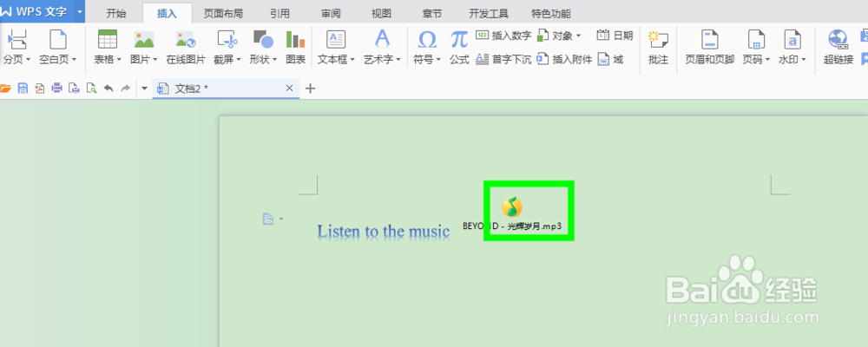Expand the 表格 dropdown arrow
Viewport: 868px width, 347px height.
pos(118,59)
